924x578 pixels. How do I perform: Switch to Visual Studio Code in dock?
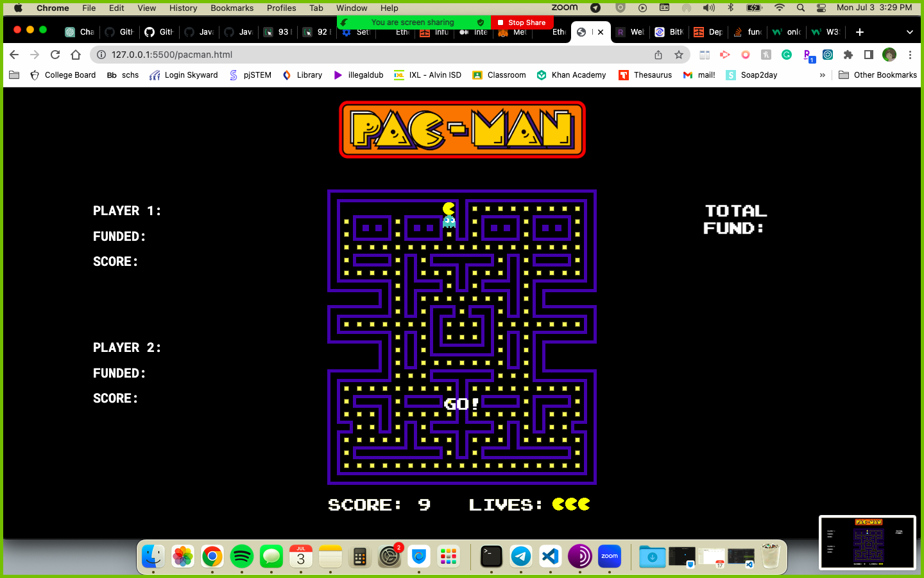551,556
